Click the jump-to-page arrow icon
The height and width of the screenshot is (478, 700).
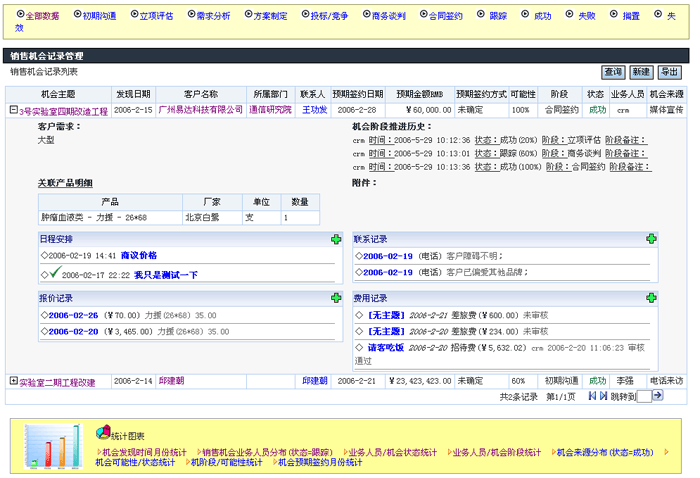[x=658, y=395]
